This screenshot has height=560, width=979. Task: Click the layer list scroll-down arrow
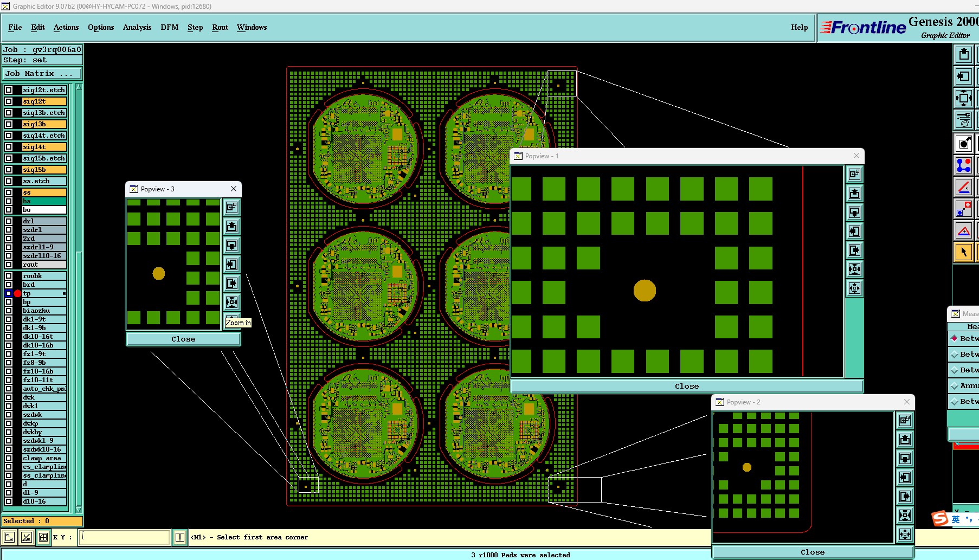[x=79, y=510]
